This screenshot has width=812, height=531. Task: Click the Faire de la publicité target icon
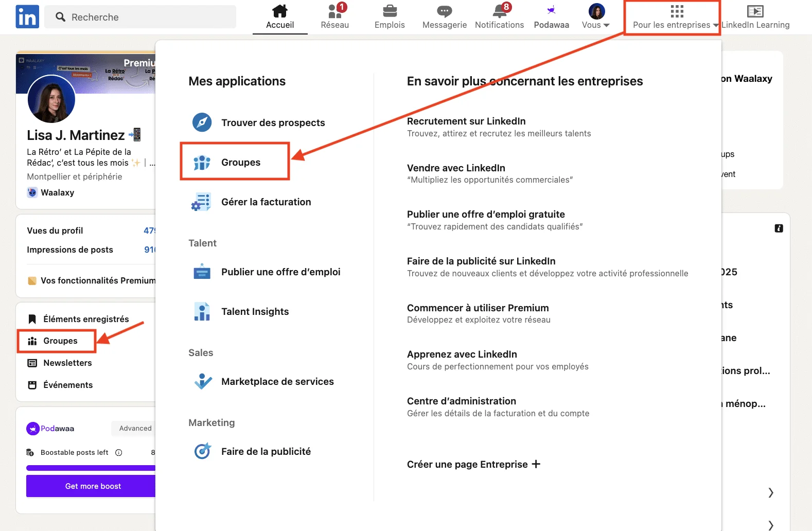[x=203, y=451]
